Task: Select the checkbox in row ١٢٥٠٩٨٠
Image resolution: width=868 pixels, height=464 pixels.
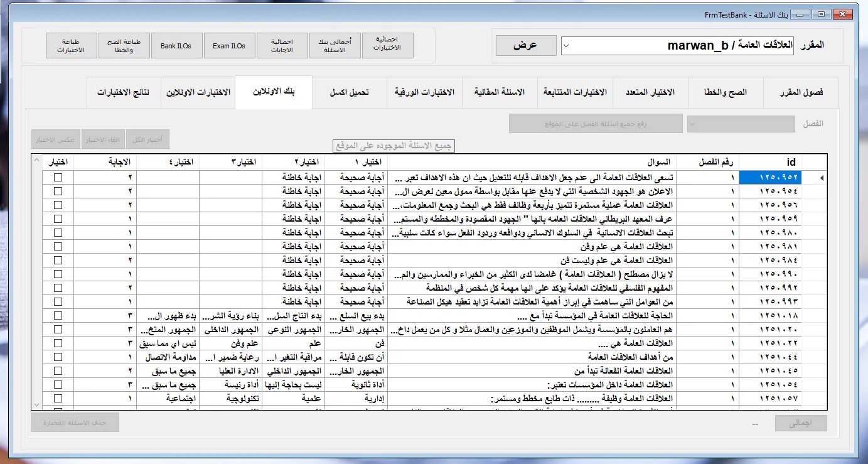Action: [x=58, y=233]
